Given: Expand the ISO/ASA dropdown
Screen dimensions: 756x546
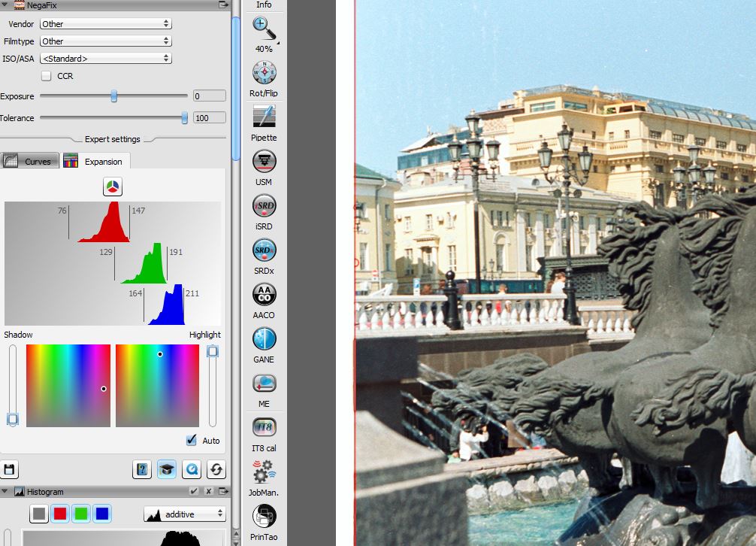Looking at the screenshot, I should point(105,59).
